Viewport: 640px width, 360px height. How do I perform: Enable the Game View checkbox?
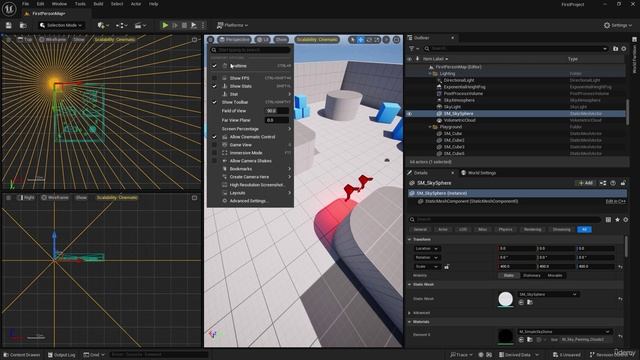214,145
